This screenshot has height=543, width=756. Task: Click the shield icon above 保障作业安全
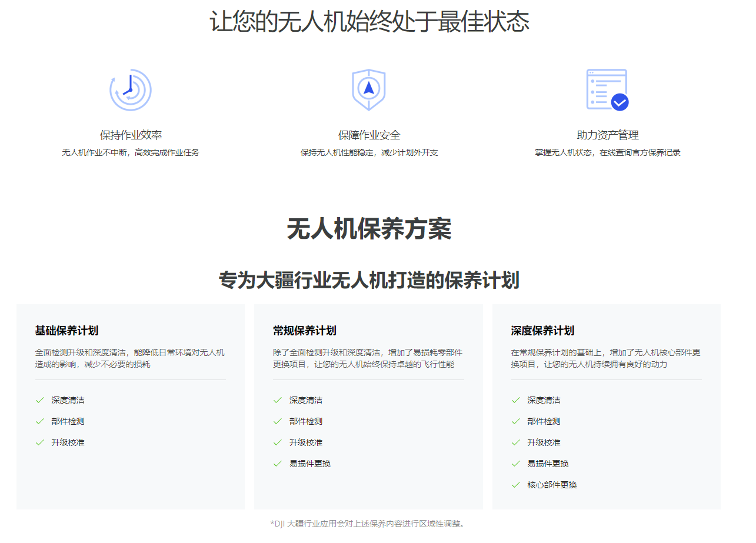[x=368, y=90]
